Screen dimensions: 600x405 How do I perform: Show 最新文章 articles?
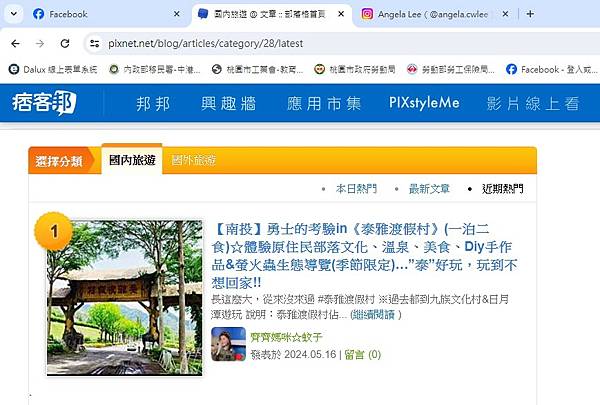[429, 189]
